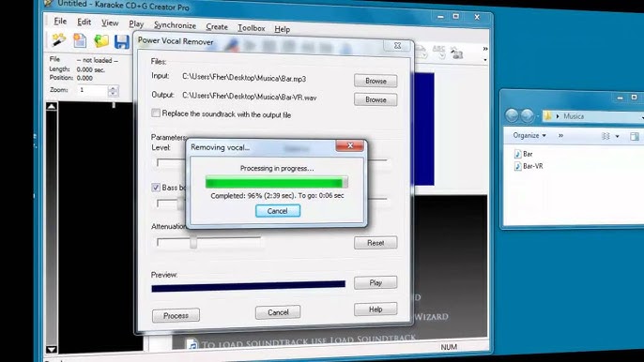Click the Save floppy disk icon

[x=122, y=42]
